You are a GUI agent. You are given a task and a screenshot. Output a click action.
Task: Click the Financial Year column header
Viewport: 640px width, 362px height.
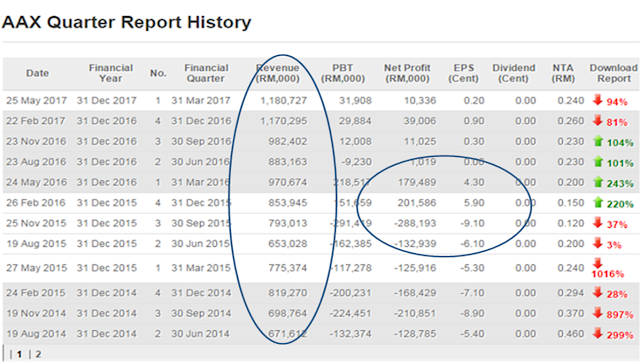(x=111, y=73)
